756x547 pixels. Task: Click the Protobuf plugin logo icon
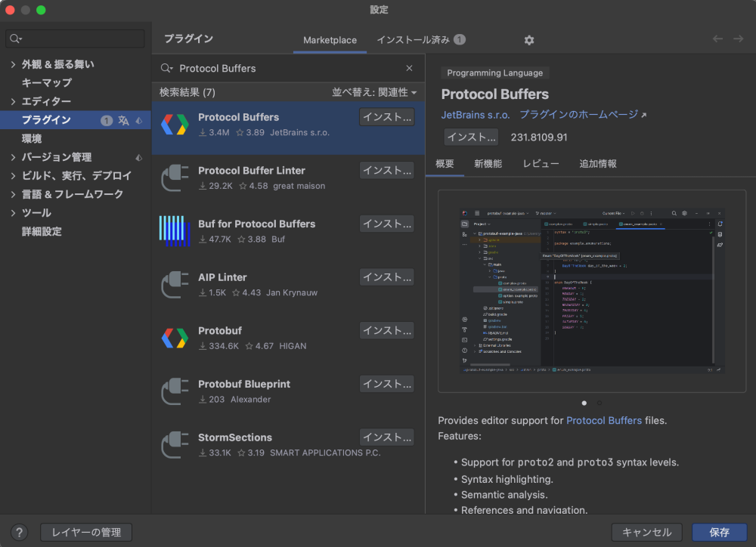point(175,338)
